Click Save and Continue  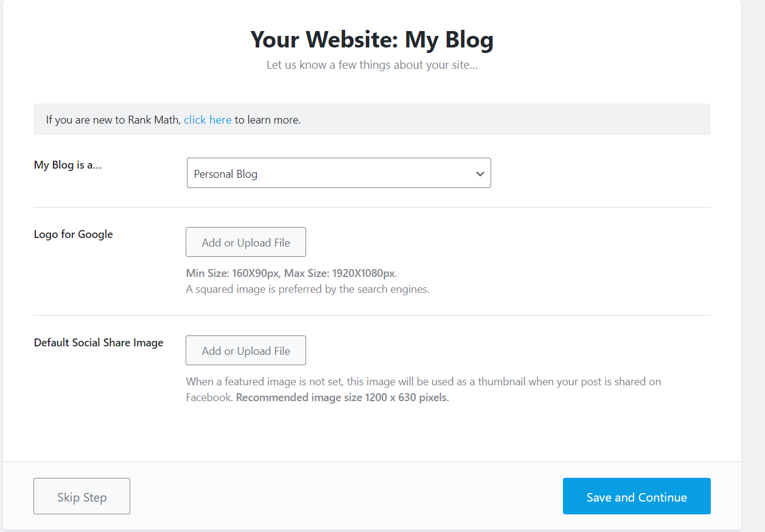click(x=637, y=497)
